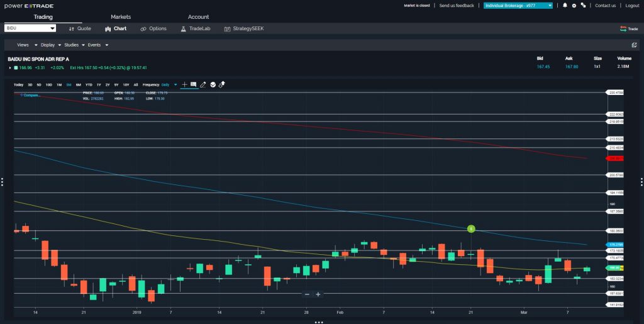Select the pencil drawing tool

(203, 84)
